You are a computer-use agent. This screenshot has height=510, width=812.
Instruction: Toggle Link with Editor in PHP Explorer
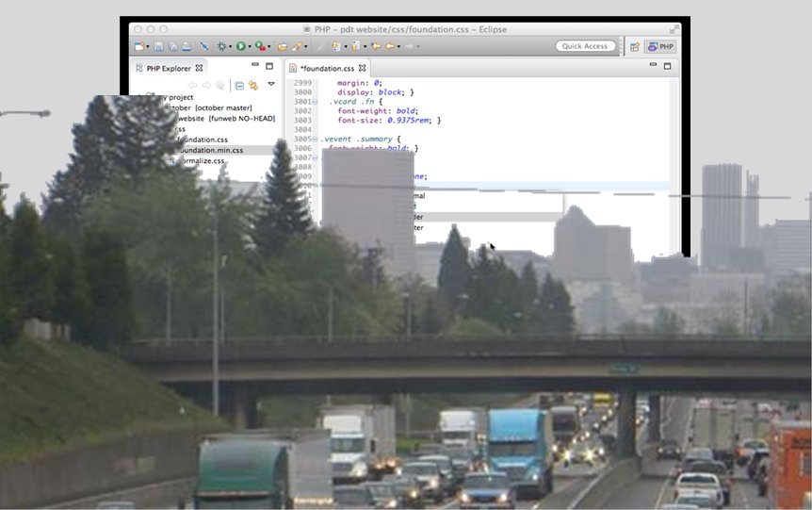click(x=253, y=86)
